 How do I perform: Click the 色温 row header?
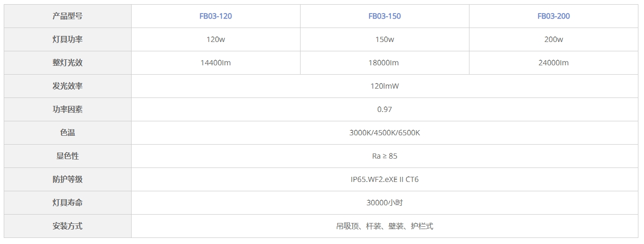tap(68, 133)
